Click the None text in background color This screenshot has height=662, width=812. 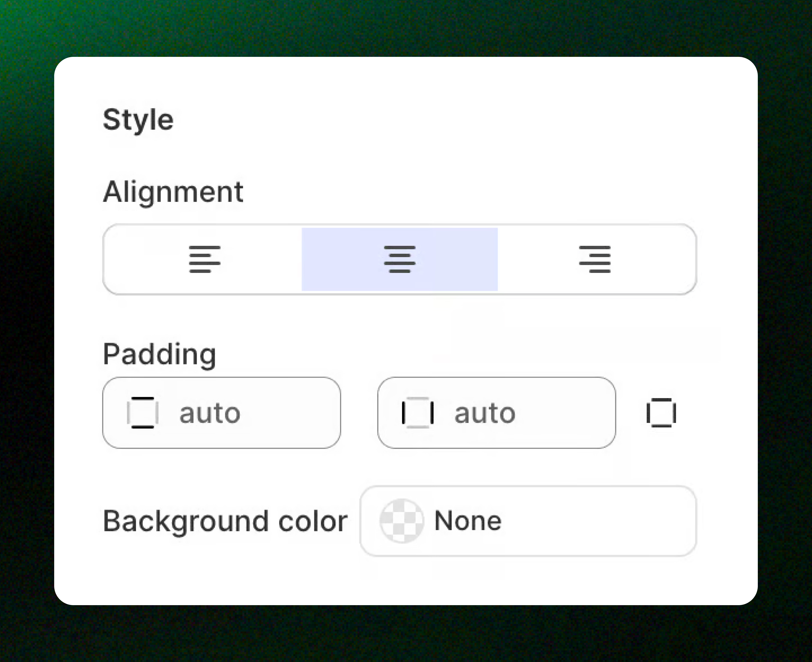pos(468,521)
